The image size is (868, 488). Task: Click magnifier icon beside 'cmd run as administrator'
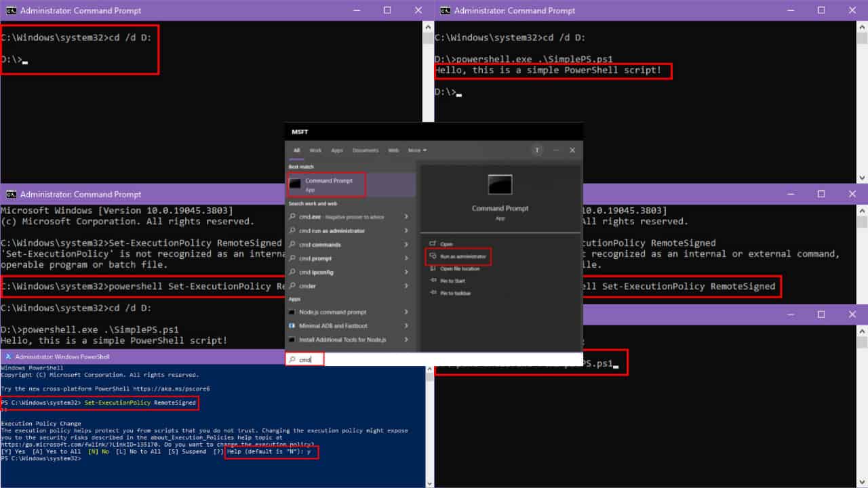(292, 230)
